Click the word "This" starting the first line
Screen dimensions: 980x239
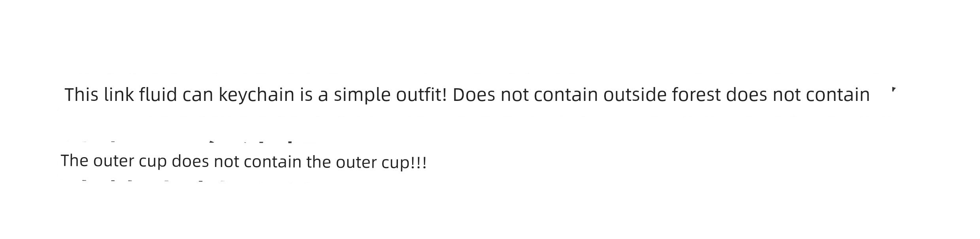[x=81, y=95]
